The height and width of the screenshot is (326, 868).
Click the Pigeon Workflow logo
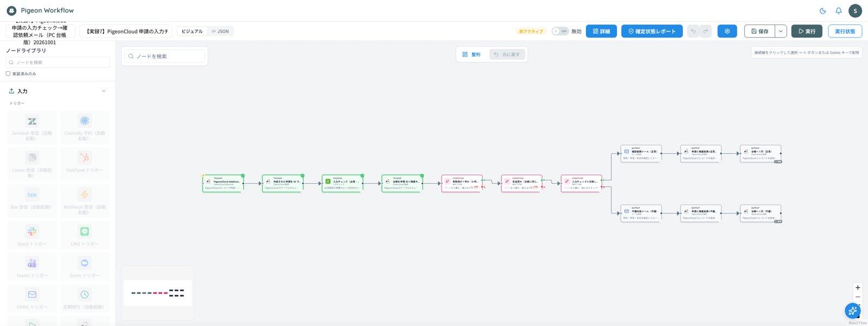pos(40,10)
